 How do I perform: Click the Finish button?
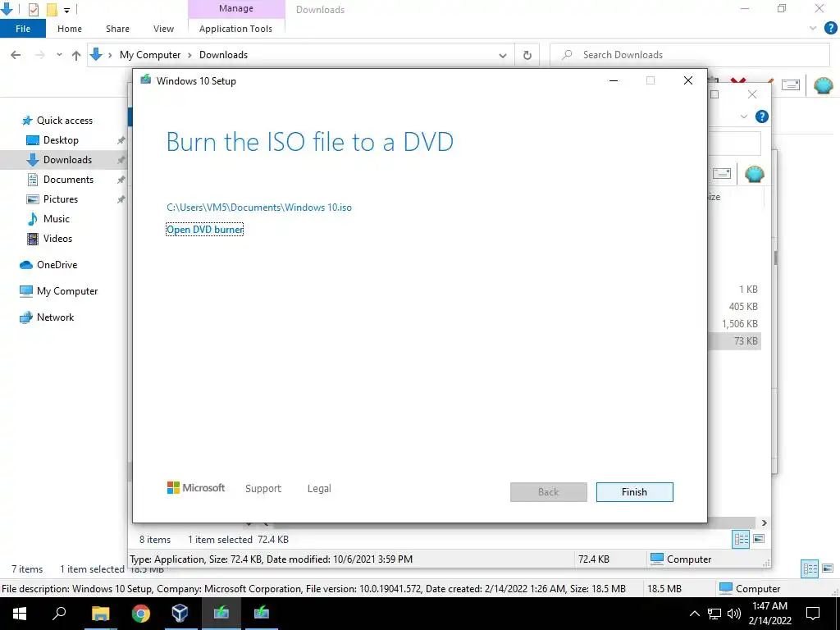coord(634,492)
